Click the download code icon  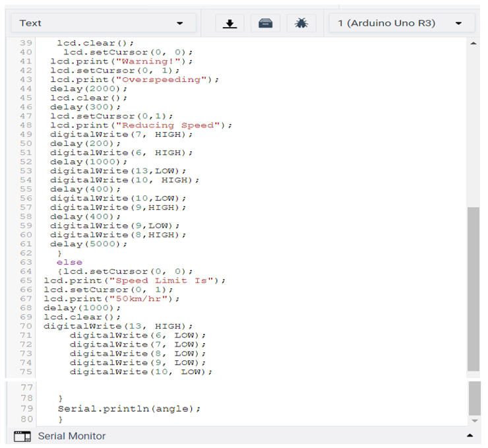pos(229,23)
